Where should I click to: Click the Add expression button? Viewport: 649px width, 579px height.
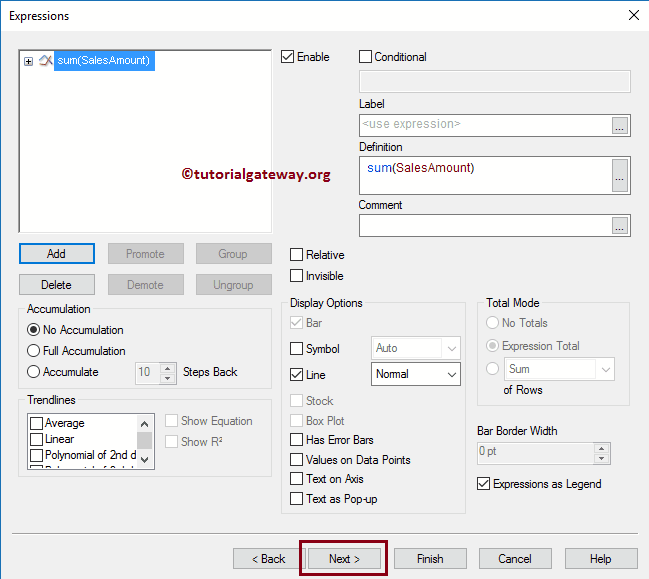57,253
